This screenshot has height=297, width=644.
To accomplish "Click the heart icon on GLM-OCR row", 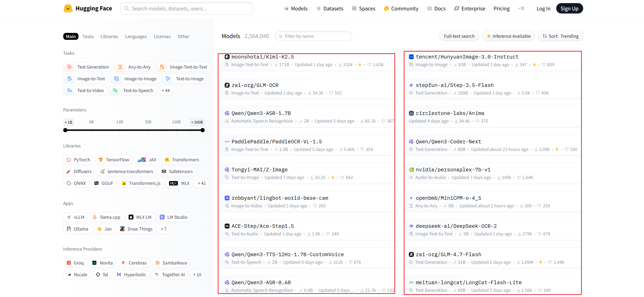I will click(331, 93).
